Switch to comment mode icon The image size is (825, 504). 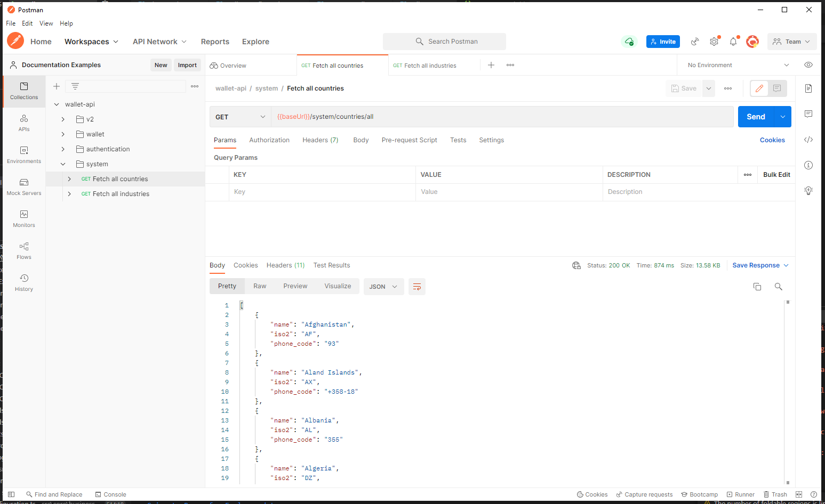[777, 88]
